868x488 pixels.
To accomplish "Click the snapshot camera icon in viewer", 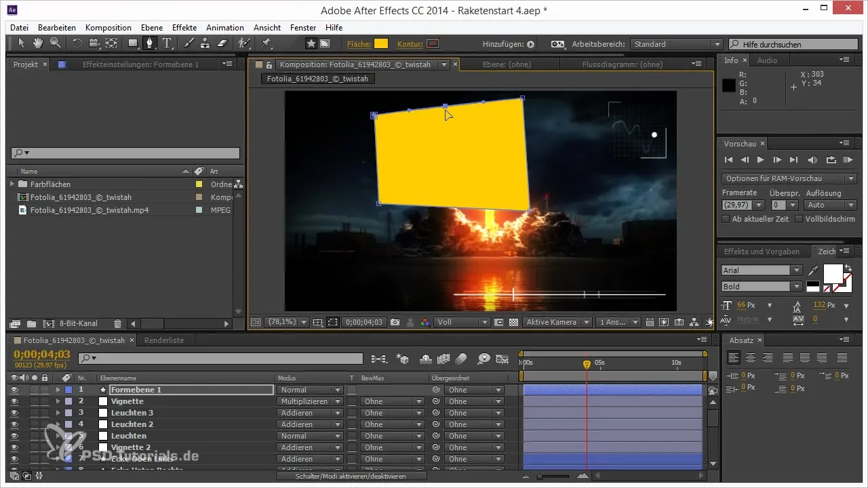I will 395,322.
